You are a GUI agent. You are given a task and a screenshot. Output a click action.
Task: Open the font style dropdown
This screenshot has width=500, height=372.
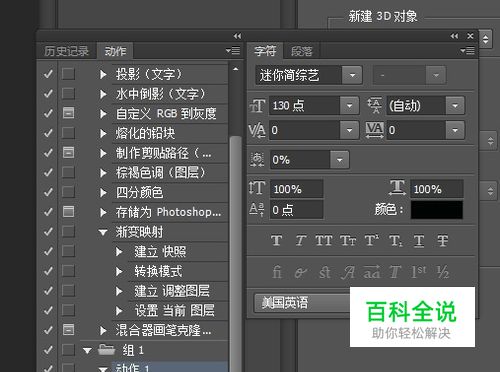[x=436, y=75]
